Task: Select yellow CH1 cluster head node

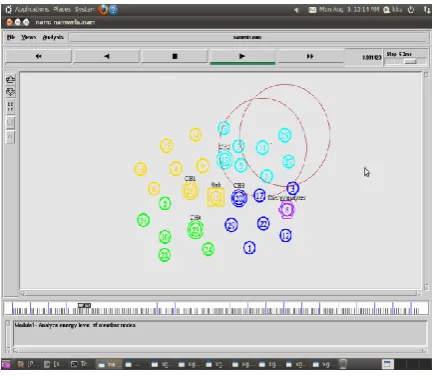Action: [190, 191]
